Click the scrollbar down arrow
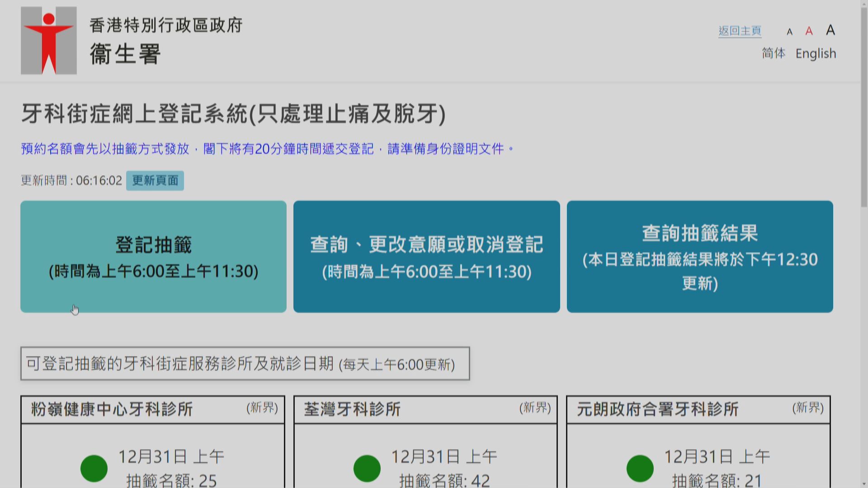 864,484
